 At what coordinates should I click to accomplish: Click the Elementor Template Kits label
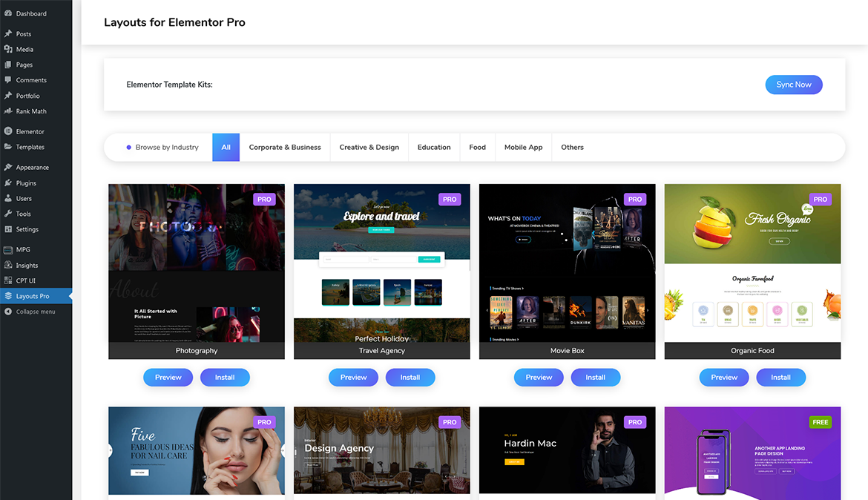(169, 85)
